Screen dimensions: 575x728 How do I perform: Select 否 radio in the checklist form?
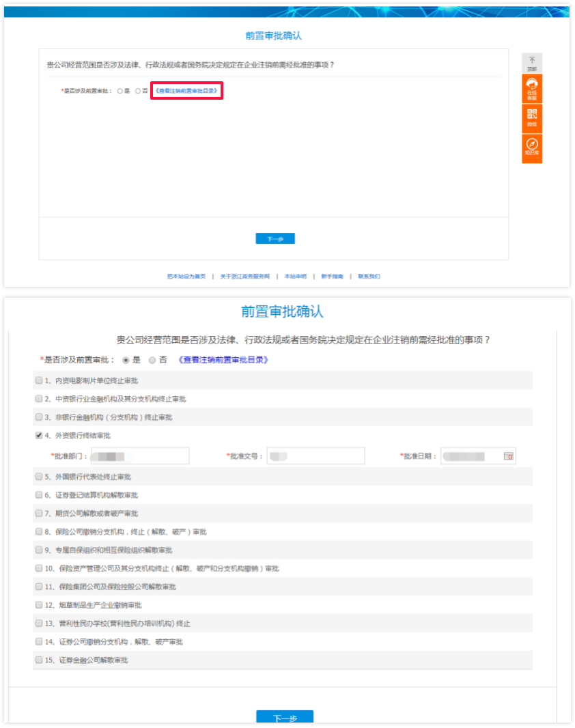[152, 360]
